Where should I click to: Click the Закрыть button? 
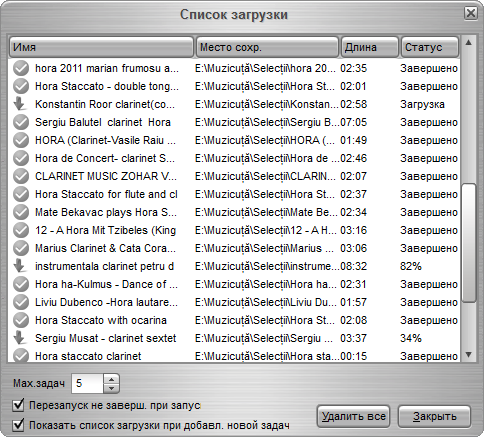pyautogui.click(x=434, y=416)
